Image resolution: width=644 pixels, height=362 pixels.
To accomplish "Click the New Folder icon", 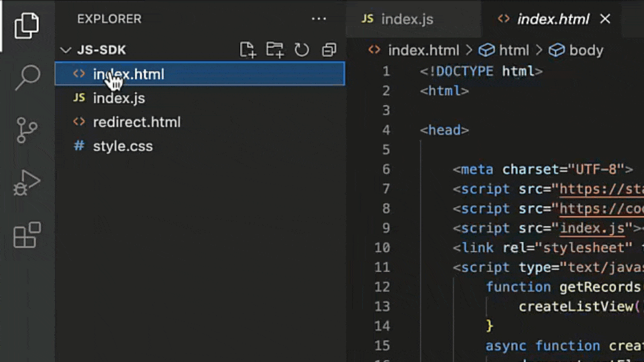I will (274, 50).
